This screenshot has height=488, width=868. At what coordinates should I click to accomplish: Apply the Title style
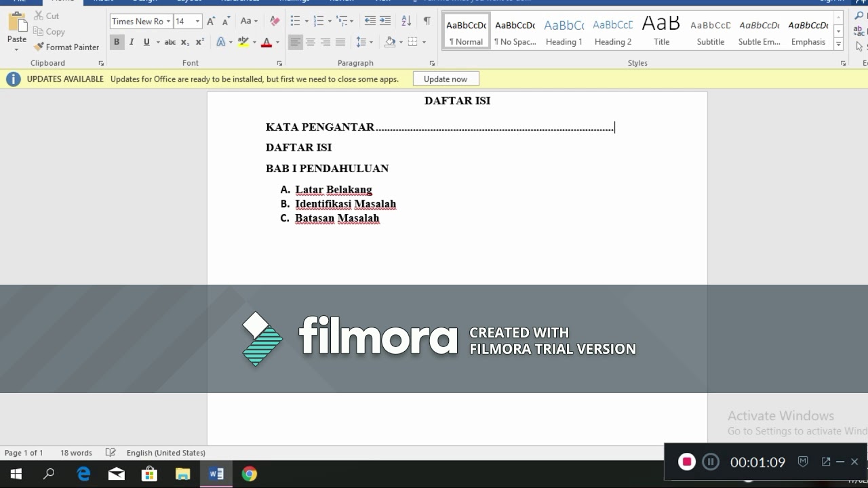coord(662,31)
